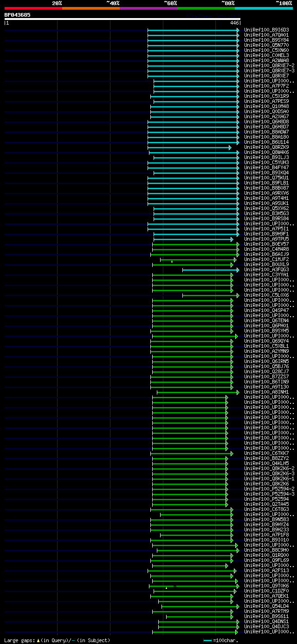Open hit UniRef100_A7QAQ1
The height and width of the screenshot is (644, 297).
[266, 35]
